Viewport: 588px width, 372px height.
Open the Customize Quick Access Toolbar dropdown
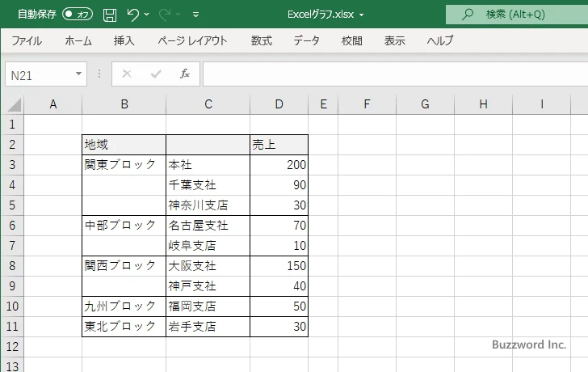[x=196, y=15]
